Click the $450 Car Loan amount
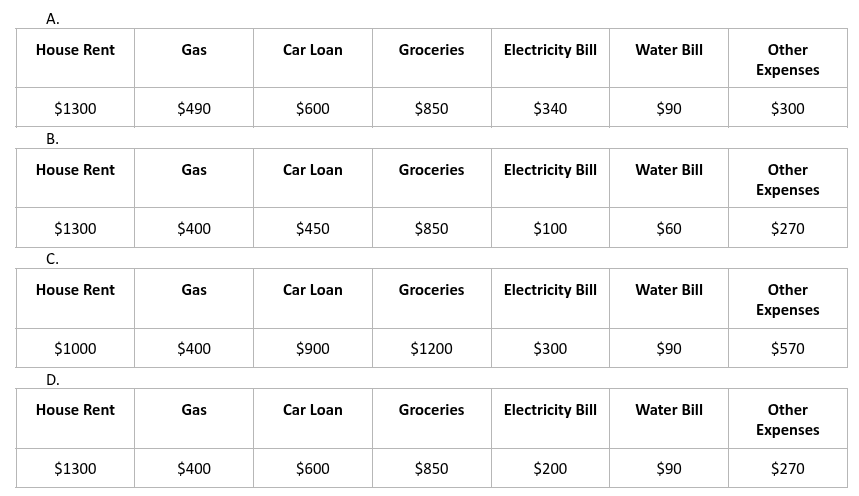Image resolution: width=859 pixels, height=496 pixels. (x=313, y=229)
